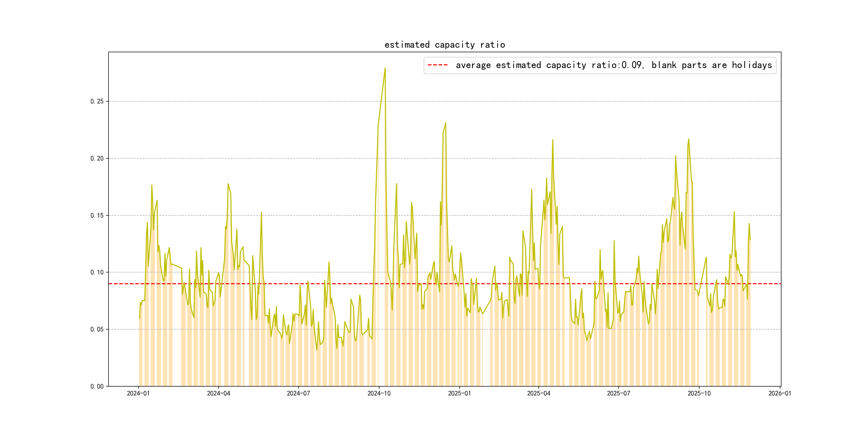This screenshot has height=434, width=868.
Task: Click the 0.25 y-axis tick label
Action: coord(97,102)
